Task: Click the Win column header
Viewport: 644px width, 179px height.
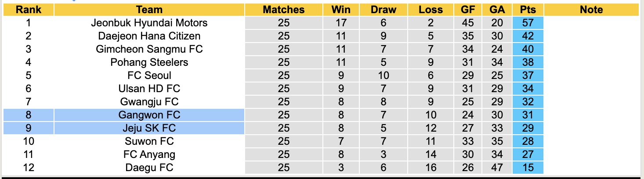Action: 340,10
